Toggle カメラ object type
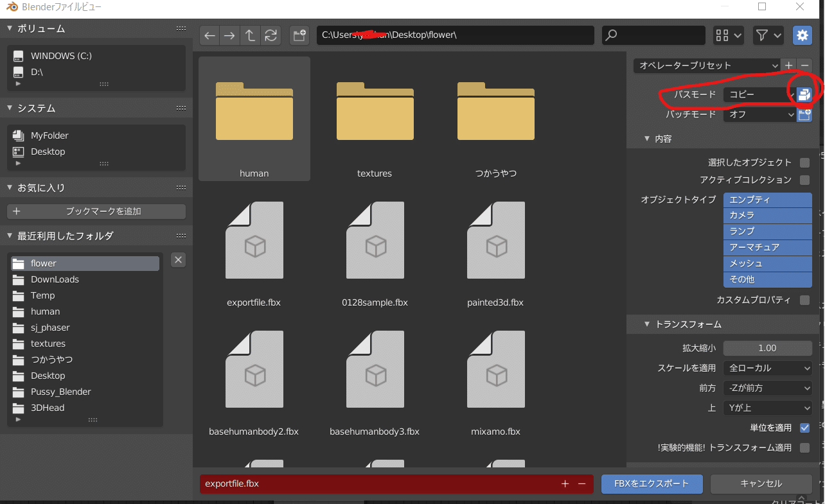825x504 pixels. [768, 215]
